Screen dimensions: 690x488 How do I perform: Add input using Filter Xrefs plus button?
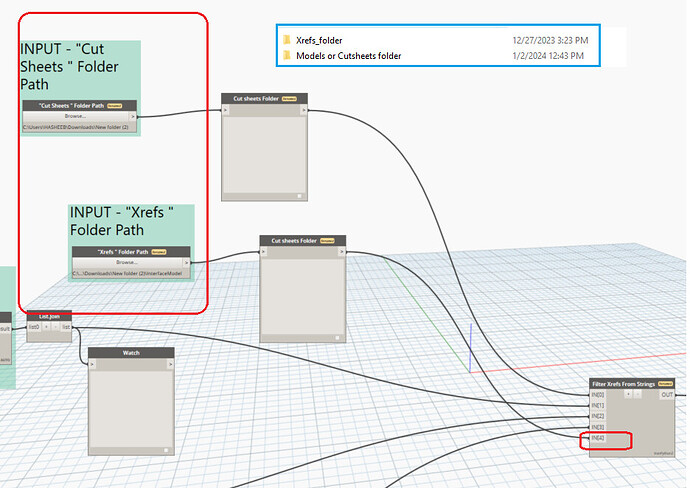(x=628, y=394)
